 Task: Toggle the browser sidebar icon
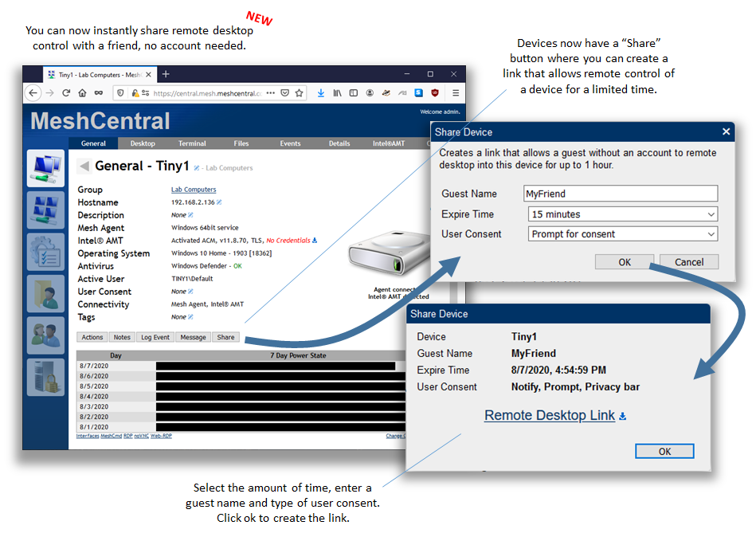(x=354, y=93)
